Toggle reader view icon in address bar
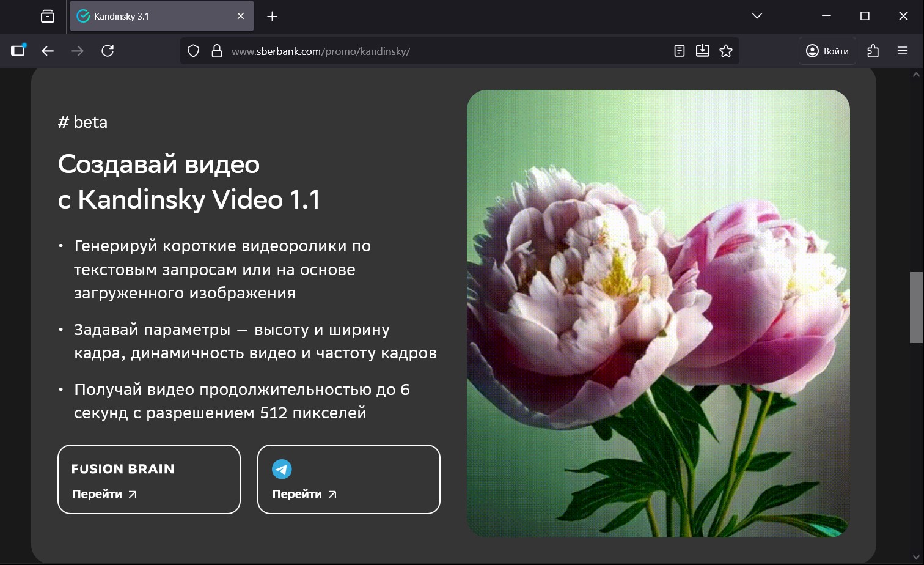Image resolution: width=924 pixels, height=565 pixels. click(x=679, y=51)
